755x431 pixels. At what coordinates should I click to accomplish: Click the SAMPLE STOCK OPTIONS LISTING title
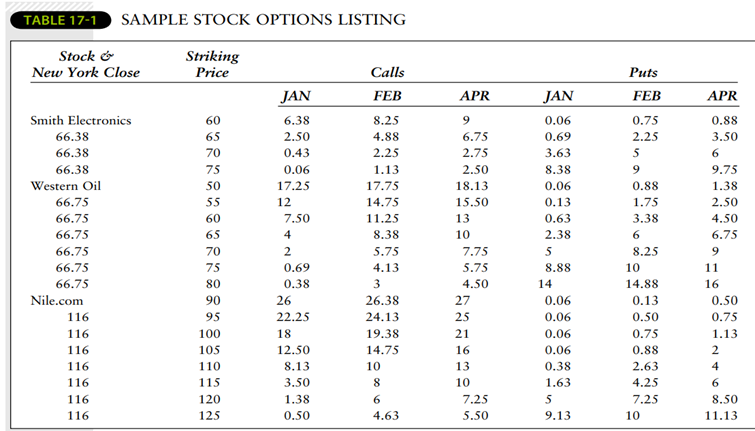264,19
